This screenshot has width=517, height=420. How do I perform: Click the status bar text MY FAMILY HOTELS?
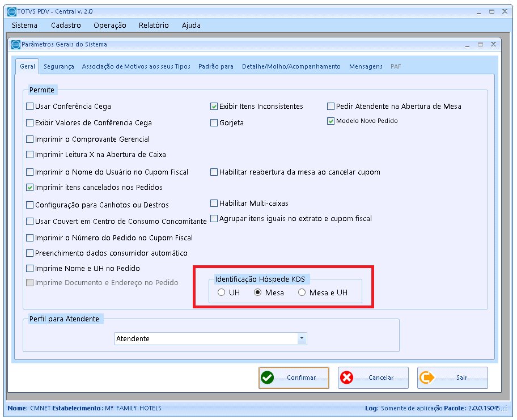[x=133, y=408]
